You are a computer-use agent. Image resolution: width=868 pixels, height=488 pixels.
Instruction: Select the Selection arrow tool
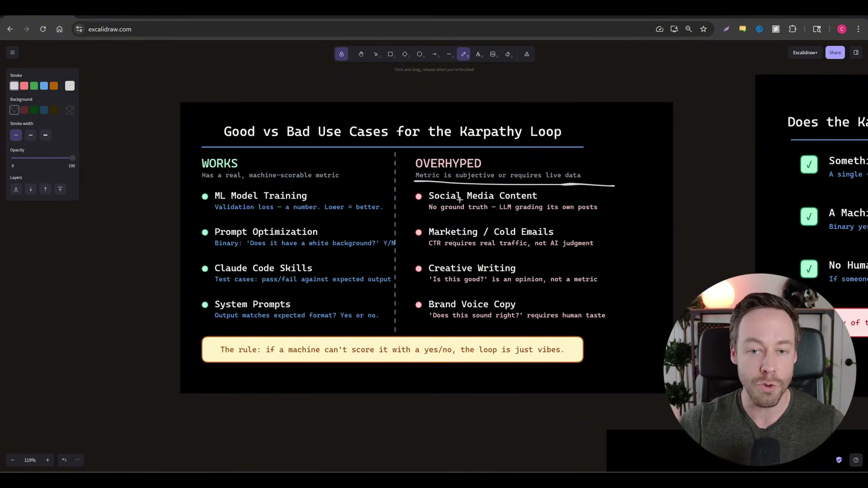376,54
